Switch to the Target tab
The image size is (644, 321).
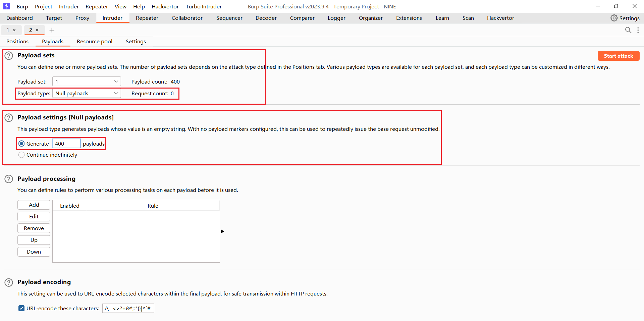click(54, 18)
